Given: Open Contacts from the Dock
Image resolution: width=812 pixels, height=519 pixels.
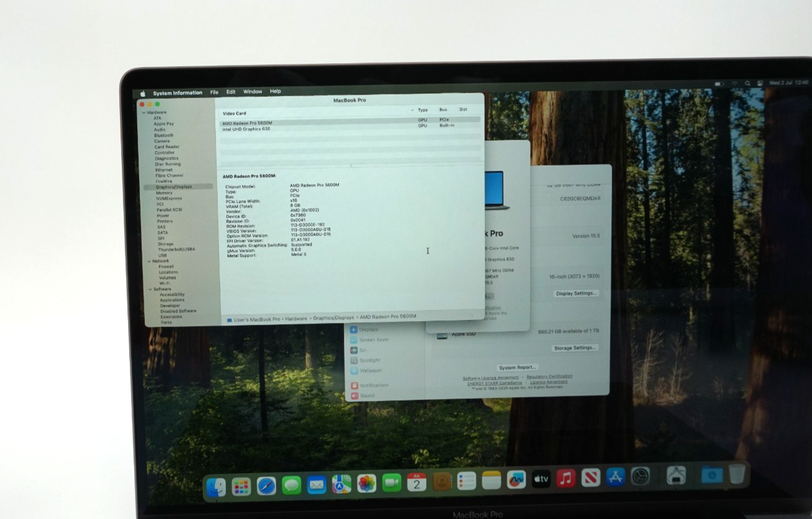Looking at the screenshot, I should pos(442,482).
